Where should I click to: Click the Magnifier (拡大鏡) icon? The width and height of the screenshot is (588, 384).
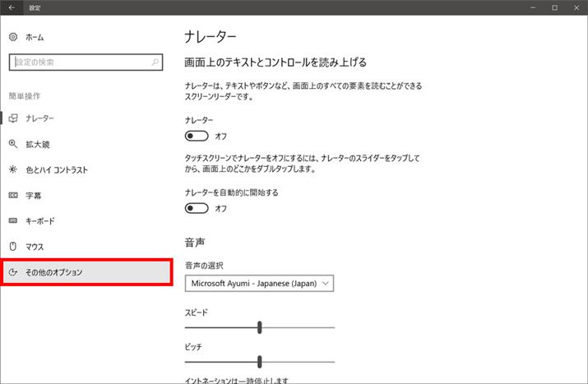point(13,145)
